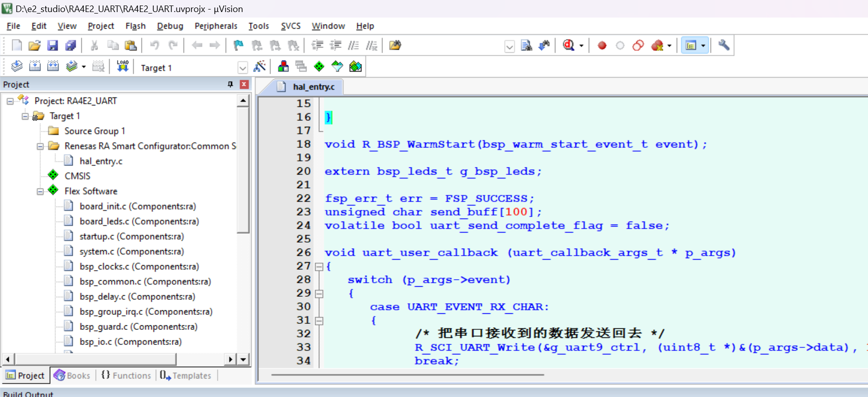
Task: Open the Project menu
Action: pos(101,26)
